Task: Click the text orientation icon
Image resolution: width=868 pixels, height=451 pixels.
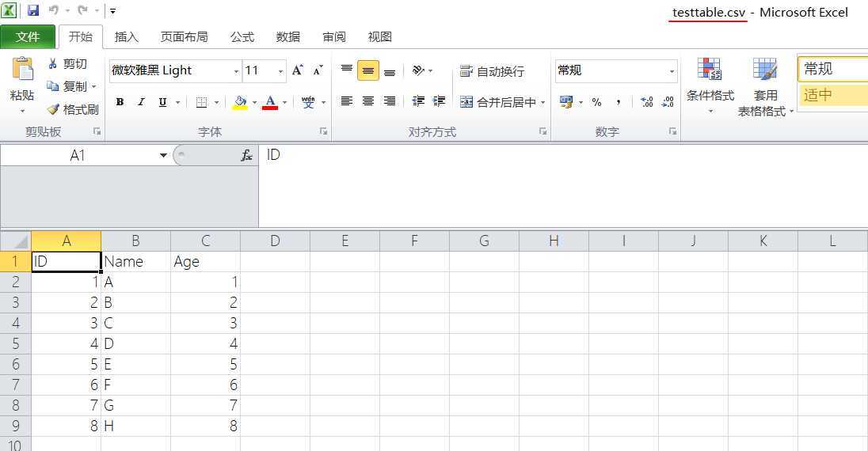Action: click(x=418, y=70)
